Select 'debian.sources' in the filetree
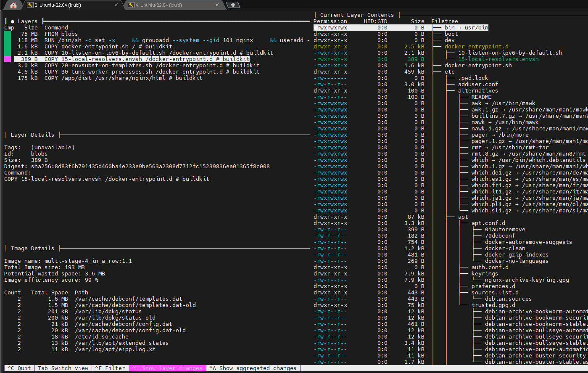Screen dimensions: 588x373 pyautogui.click(x=509, y=299)
